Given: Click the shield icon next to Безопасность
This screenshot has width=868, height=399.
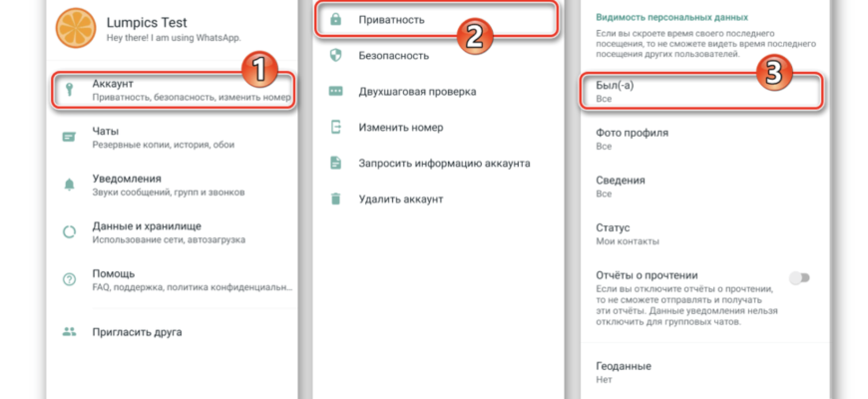Looking at the screenshot, I should tap(335, 55).
